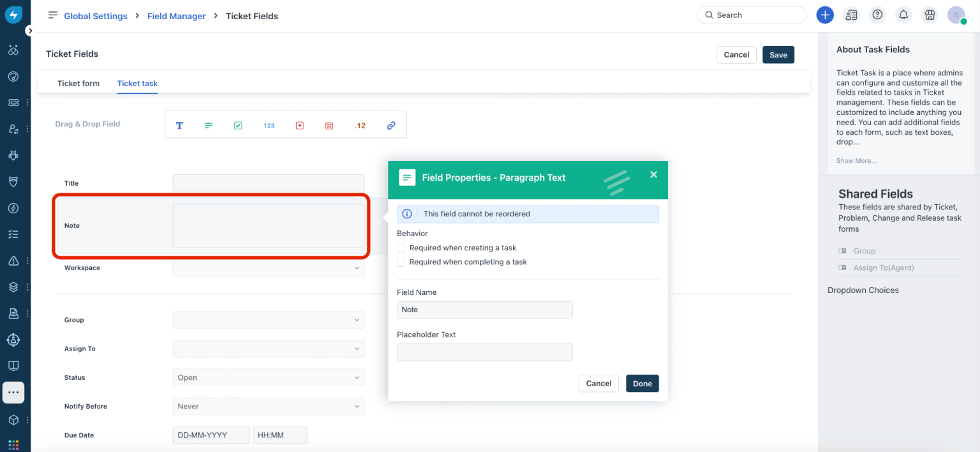980x452 pixels.
Task: Switch to the Ticket form tab
Action: (x=78, y=83)
